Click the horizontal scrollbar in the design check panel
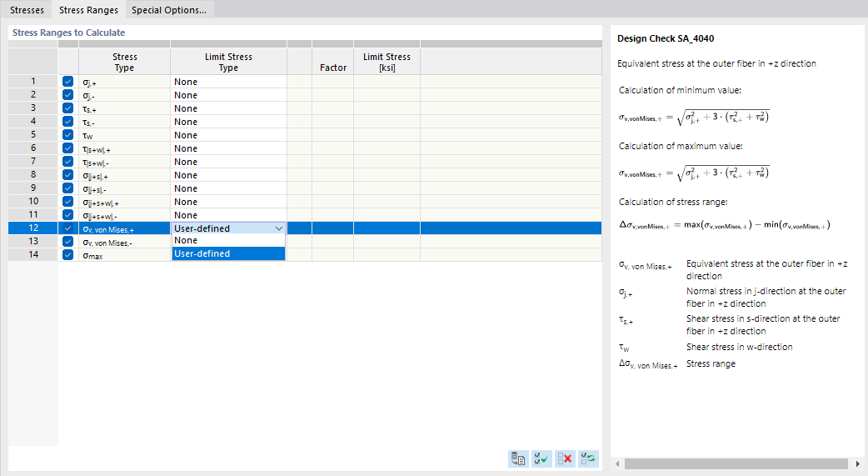The image size is (868, 476). 736,463
